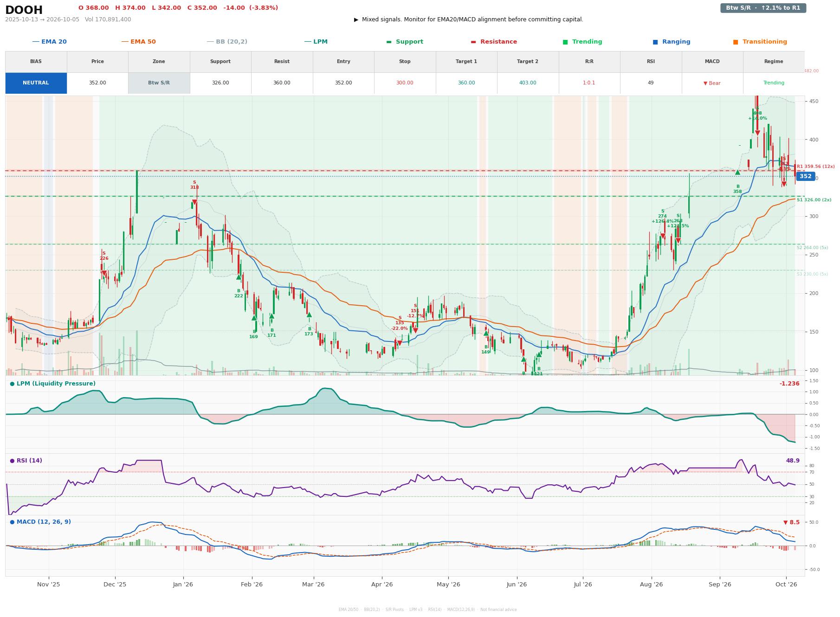The height and width of the screenshot is (617, 840).
Task: Select the Zone column header
Action: [x=159, y=62]
